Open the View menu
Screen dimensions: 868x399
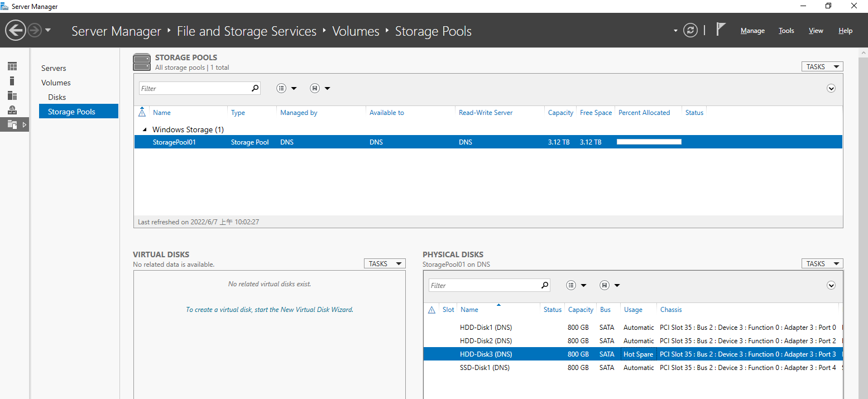pyautogui.click(x=816, y=31)
